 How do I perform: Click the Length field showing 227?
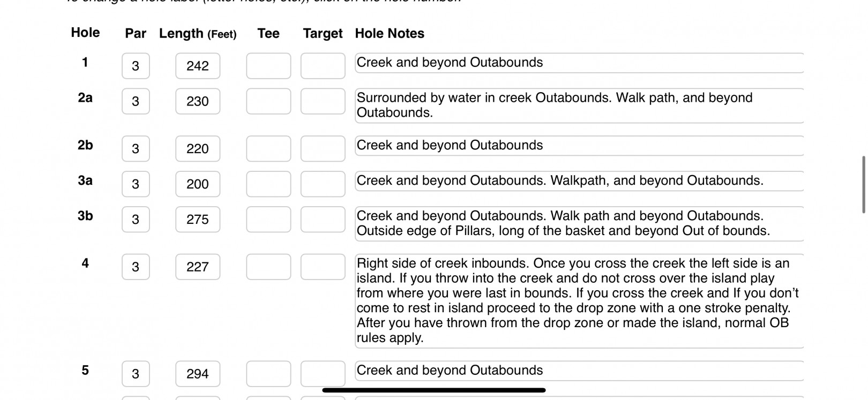click(x=198, y=267)
